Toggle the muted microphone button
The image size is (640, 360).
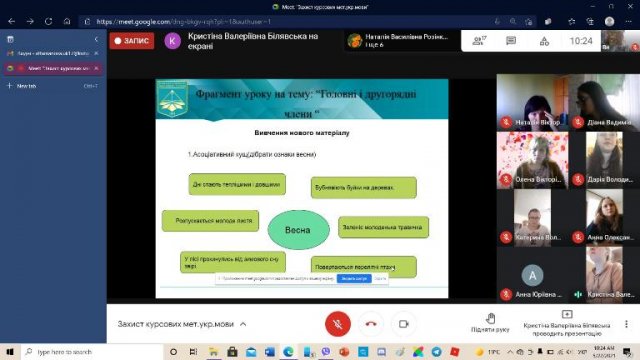click(x=338, y=324)
